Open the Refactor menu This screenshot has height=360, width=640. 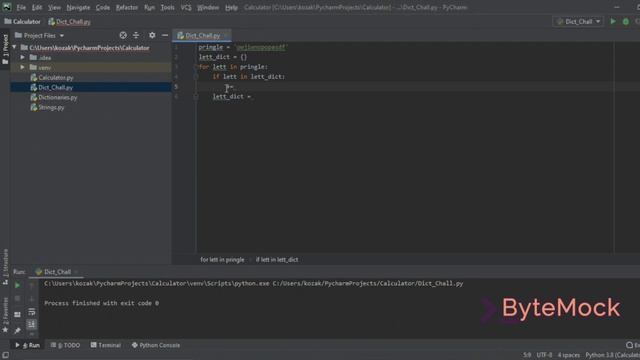click(x=127, y=7)
